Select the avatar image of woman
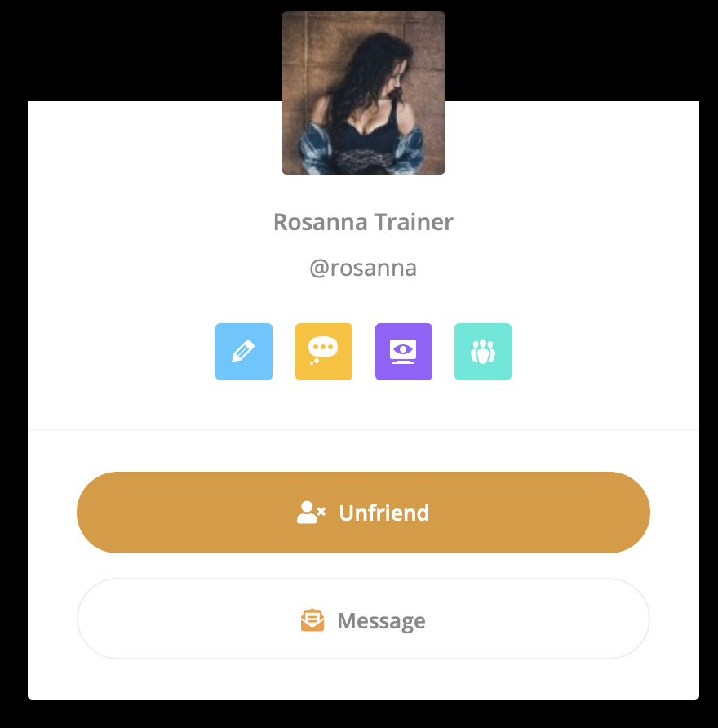The height and width of the screenshot is (728, 718). [x=363, y=93]
